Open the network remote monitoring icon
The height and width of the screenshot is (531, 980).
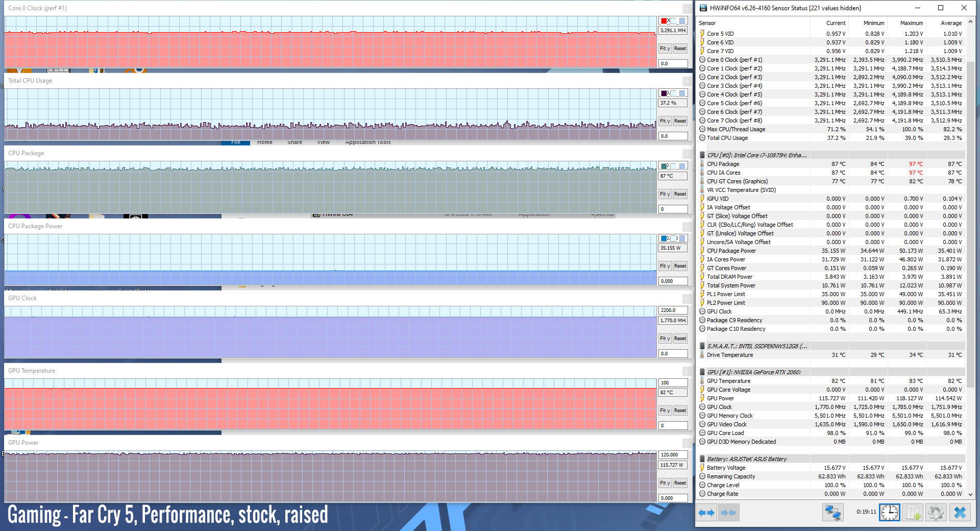[x=832, y=513]
